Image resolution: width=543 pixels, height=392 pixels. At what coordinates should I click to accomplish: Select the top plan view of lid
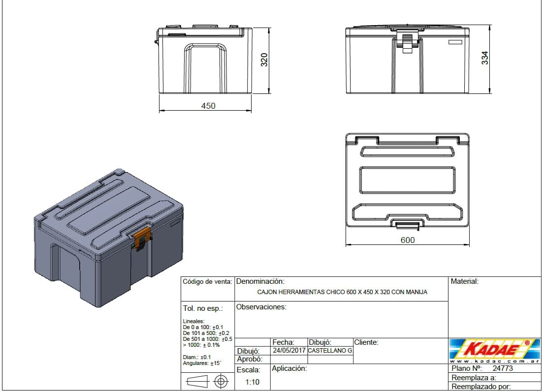(x=407, y=181)
